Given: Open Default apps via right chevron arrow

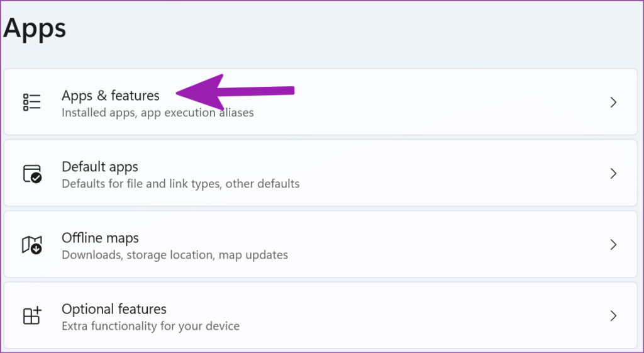Looking at the screenshot, I should pyautogui.click(x=613, y=174).
